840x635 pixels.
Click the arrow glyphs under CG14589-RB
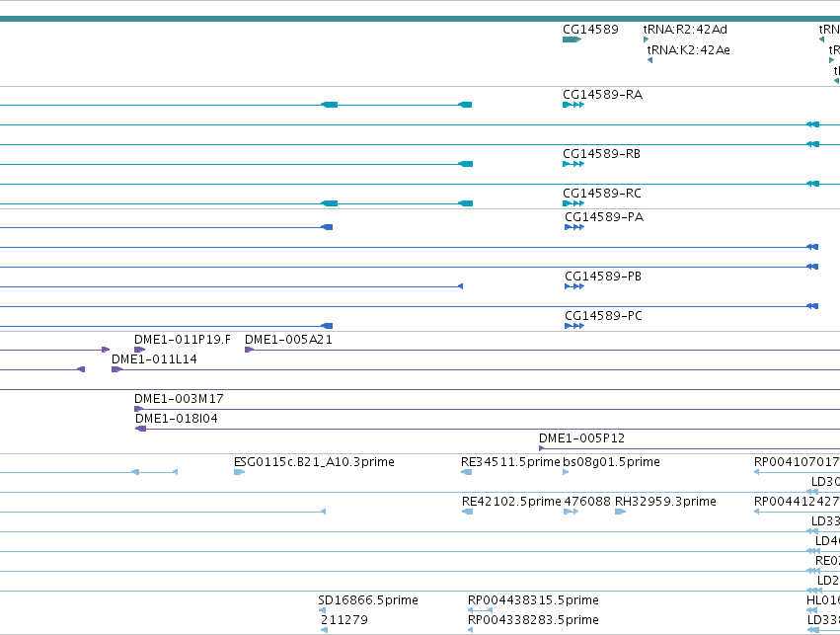[573, 164]
